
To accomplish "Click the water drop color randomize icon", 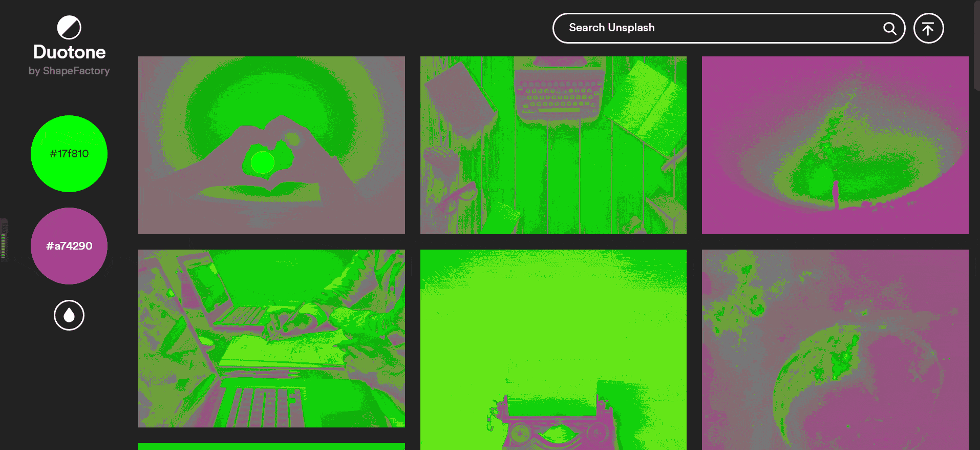I will click(x=69, y=315).
